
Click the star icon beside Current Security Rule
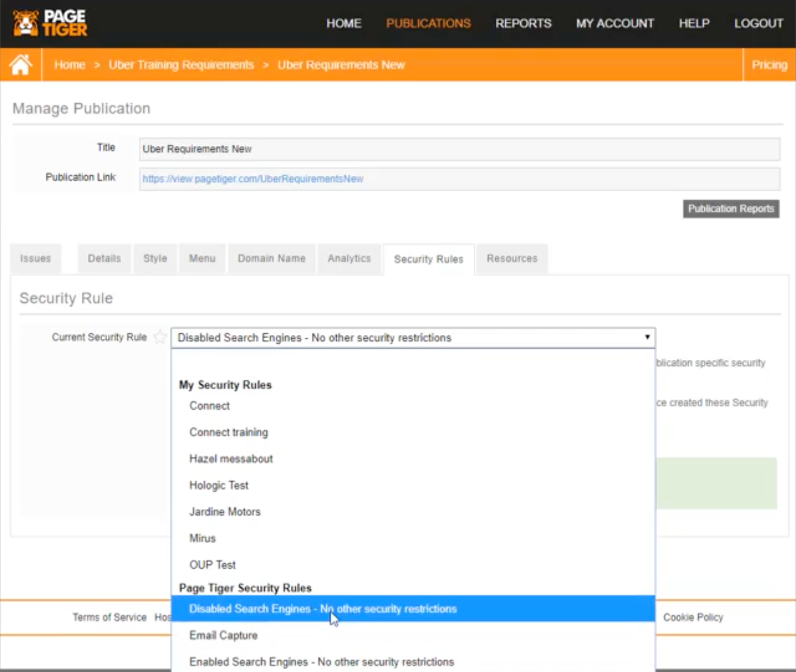[160, 337]
